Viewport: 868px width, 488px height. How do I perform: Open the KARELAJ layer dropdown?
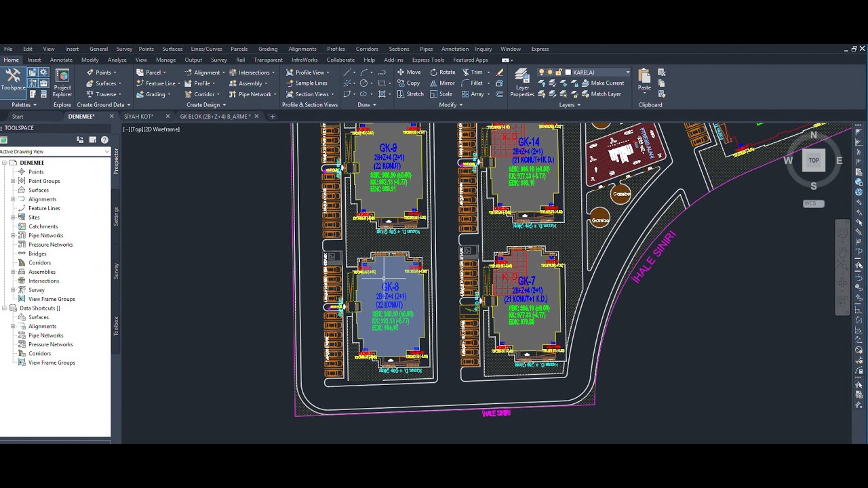628,73
